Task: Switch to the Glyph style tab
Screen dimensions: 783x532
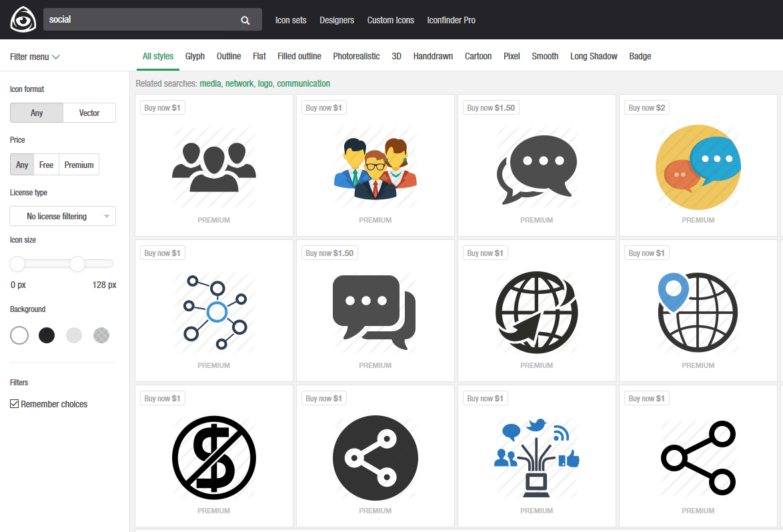Action: [195, 56]
